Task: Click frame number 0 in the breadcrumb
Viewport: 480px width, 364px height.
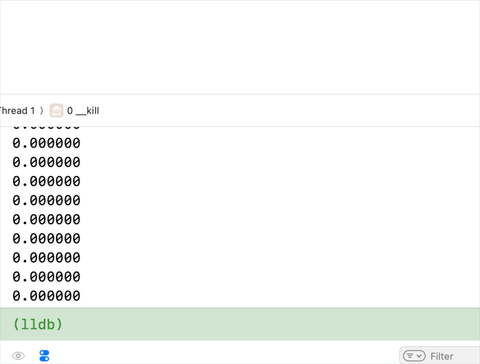Action: (70, 111)
